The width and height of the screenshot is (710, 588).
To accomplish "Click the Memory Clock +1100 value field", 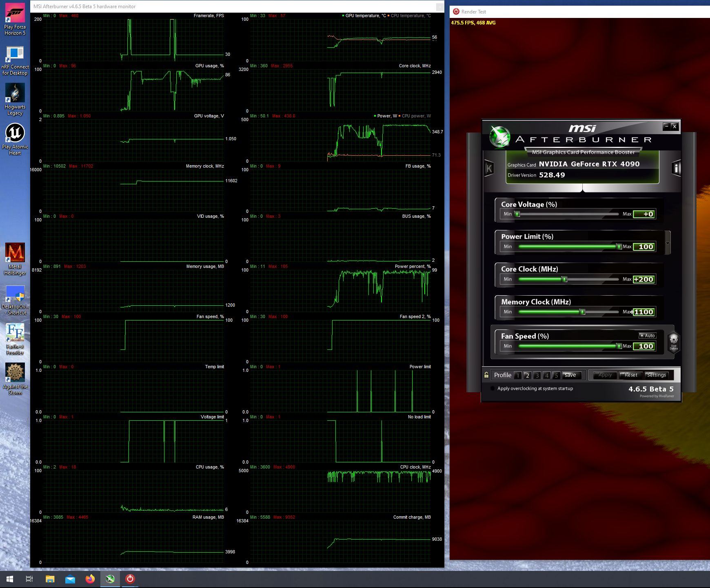I will coord(644,312).
